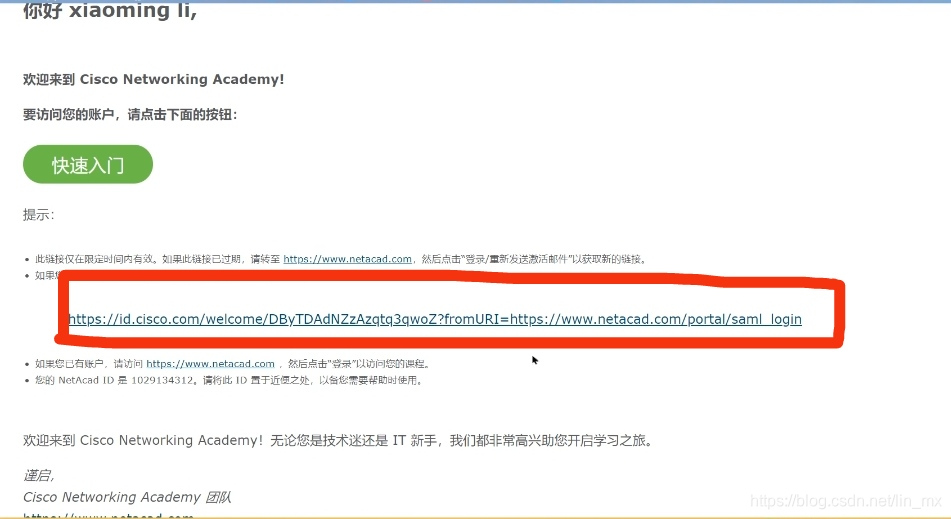951x519 pixels.
Task: Click the closing paragraph mentioning IT 新手
Action: tap(340, 440)
